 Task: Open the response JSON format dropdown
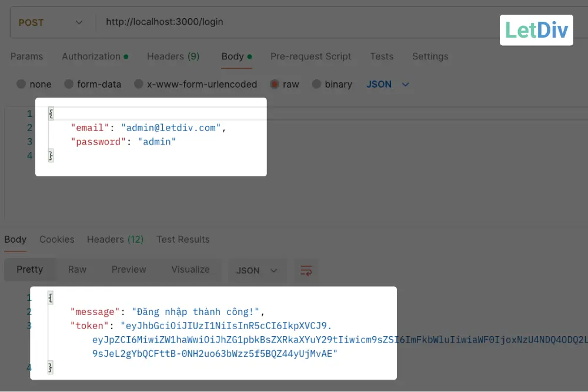point(256,270)
